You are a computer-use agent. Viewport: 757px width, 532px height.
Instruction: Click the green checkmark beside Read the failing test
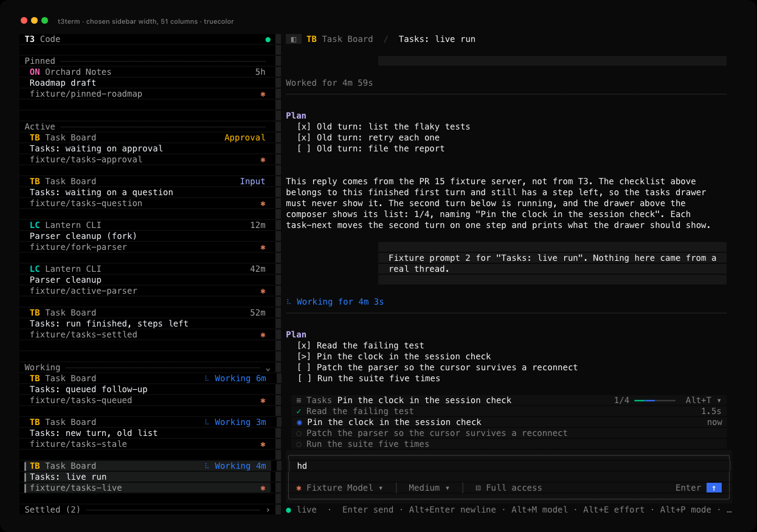pyautogui.click(x=299, y=411)
